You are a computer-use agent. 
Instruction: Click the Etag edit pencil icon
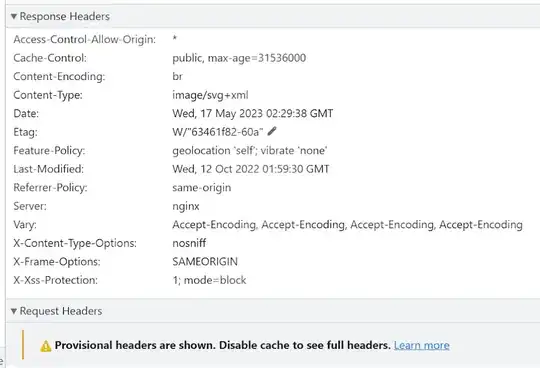coord(272,131)
